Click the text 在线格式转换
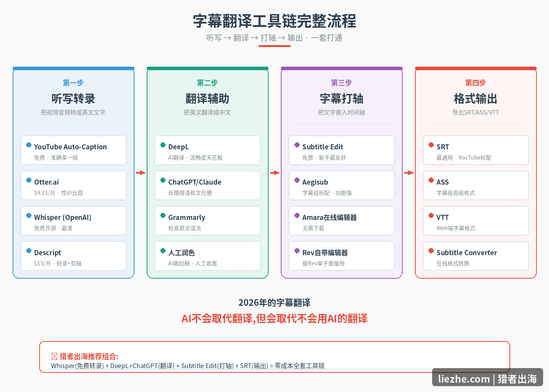 coord(453,263)
